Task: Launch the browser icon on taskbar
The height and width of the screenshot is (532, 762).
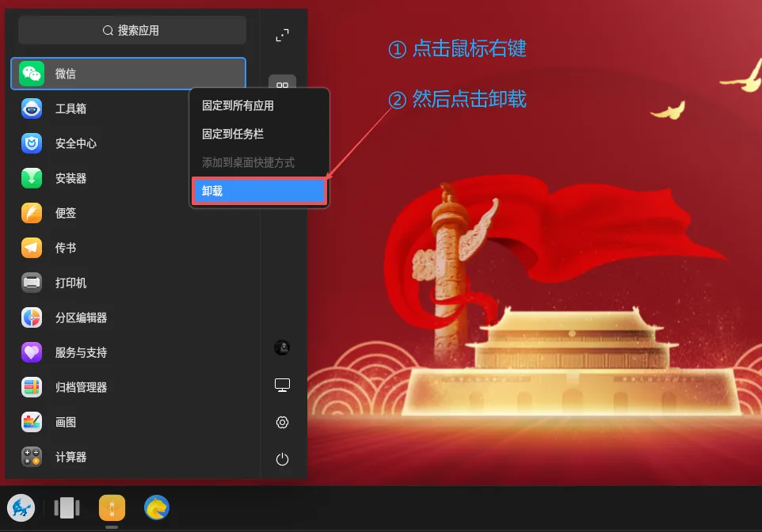Action: [x=157, y=507]
